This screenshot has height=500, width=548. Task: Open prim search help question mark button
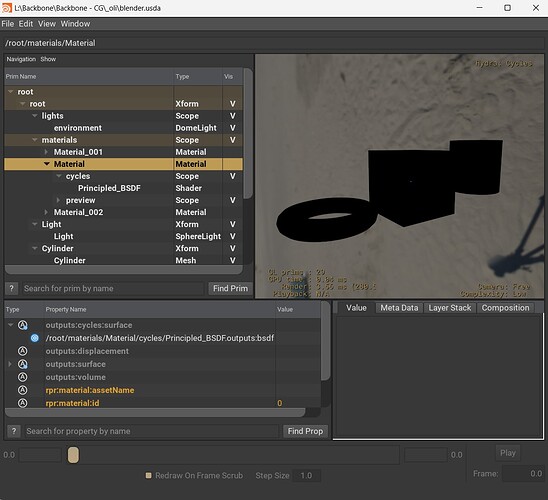click(x=12, y=289)
